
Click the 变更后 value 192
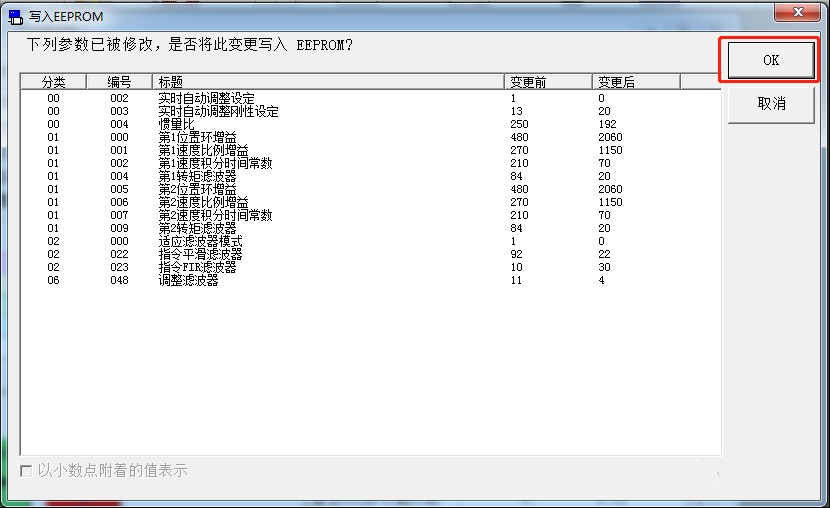[607, 124]
